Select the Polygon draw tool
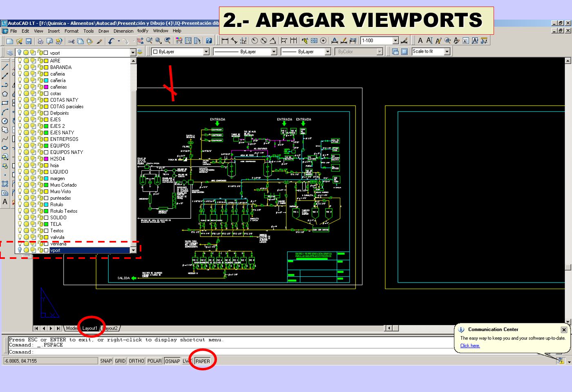The image size is (572, 392). tap(5, 94)
